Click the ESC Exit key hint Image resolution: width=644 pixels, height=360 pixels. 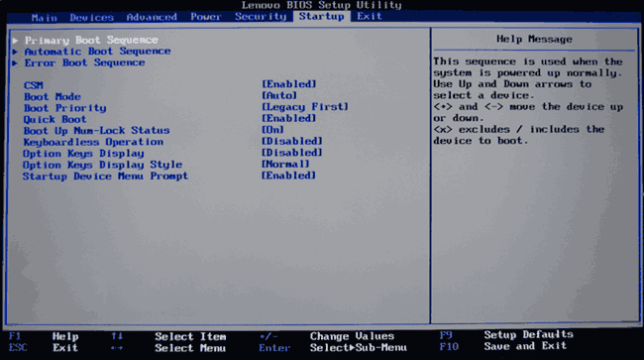(x=44, y=348)
